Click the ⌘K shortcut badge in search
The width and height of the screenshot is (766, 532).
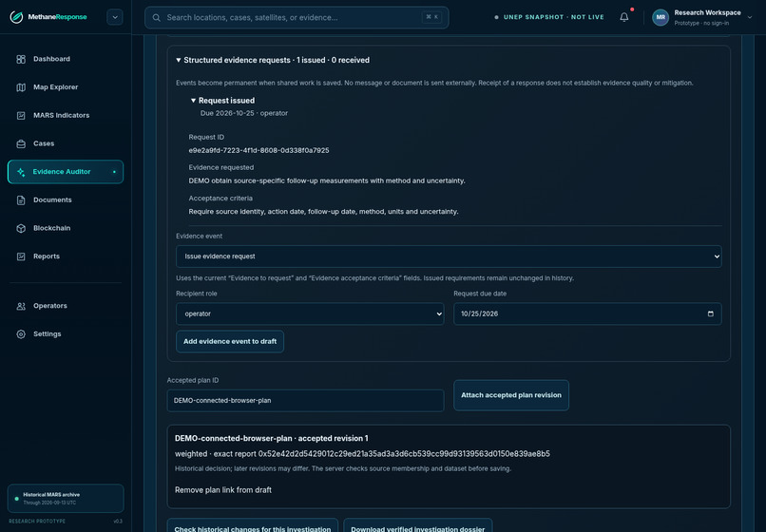431,17
